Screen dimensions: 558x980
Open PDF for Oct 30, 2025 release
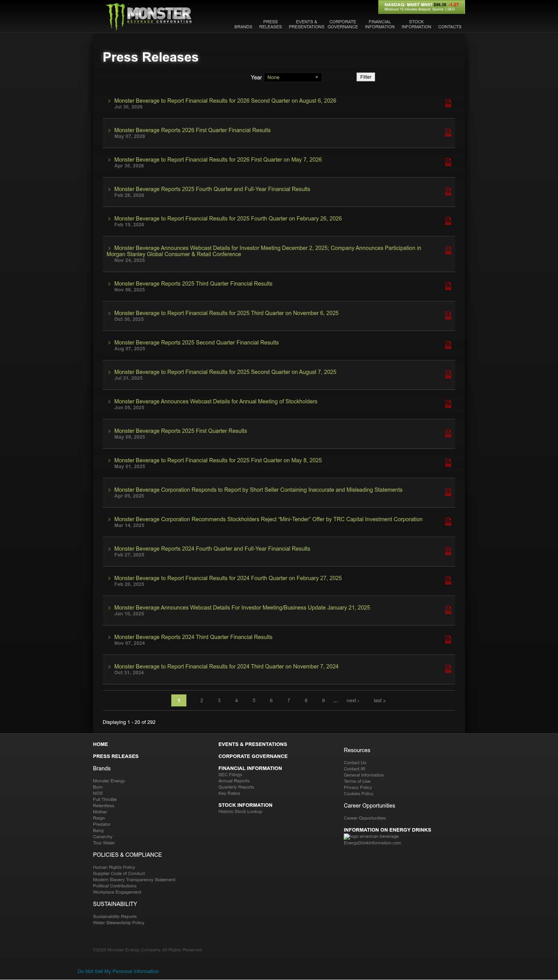coord(448,315)
